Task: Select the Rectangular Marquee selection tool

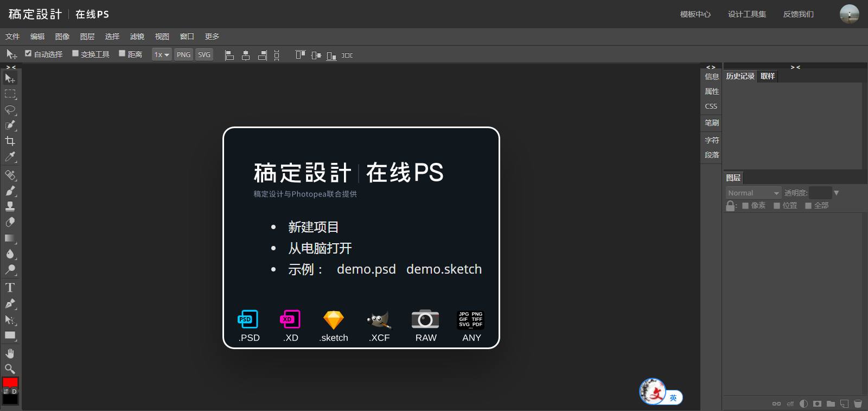Action: click(x=10, y=94)
